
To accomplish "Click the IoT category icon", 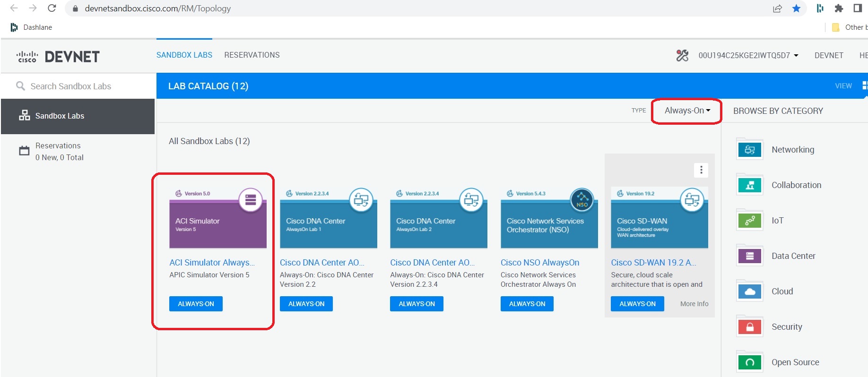I will [750, 221].
